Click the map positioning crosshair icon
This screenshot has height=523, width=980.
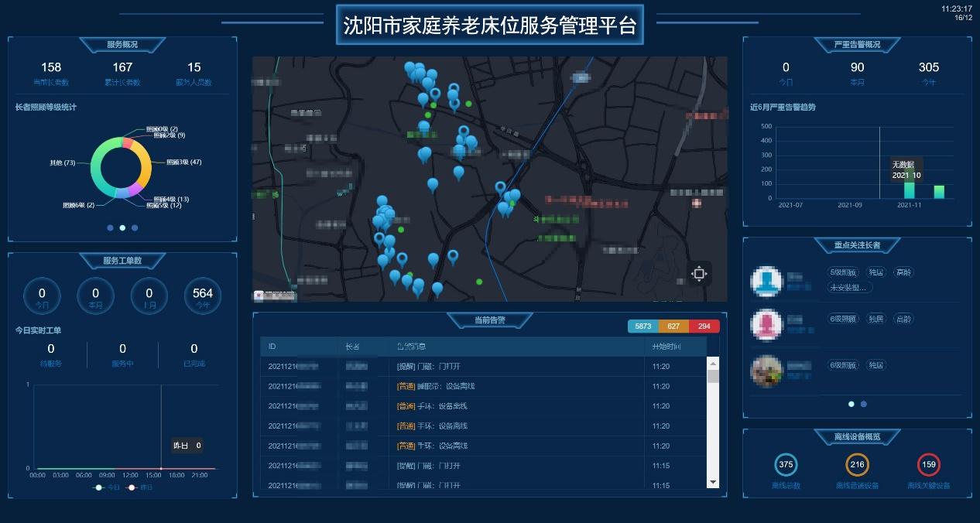tap(699, 274)
